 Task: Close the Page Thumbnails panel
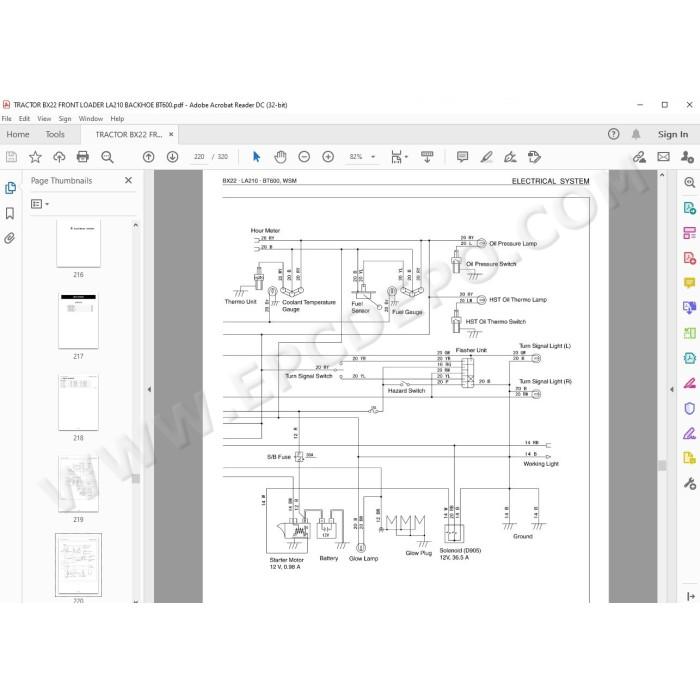tap(129, 180)
